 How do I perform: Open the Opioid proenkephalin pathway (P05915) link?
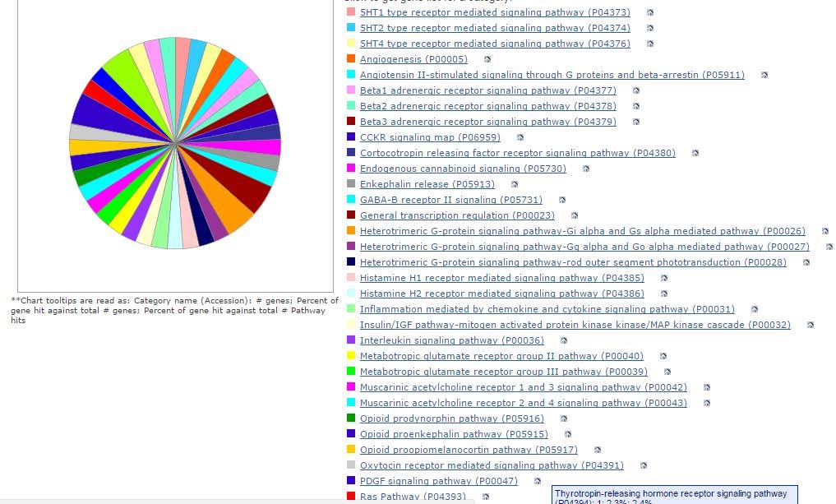pos(454,434)
